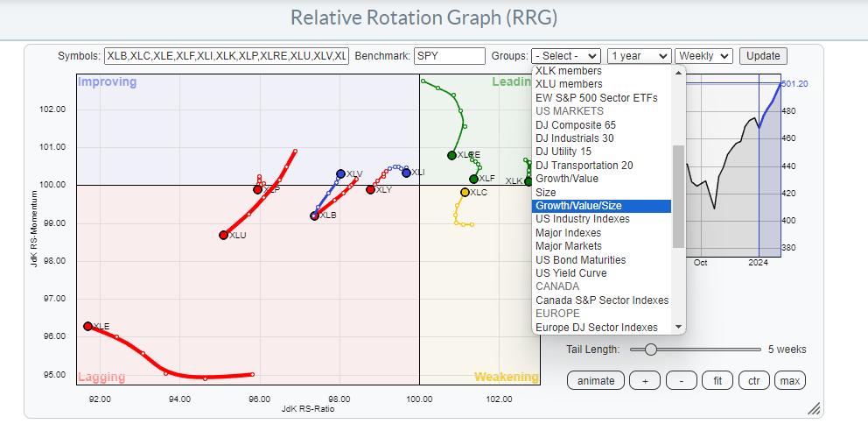
Task: Click the blue XLV data point
Action: (340, 174)
